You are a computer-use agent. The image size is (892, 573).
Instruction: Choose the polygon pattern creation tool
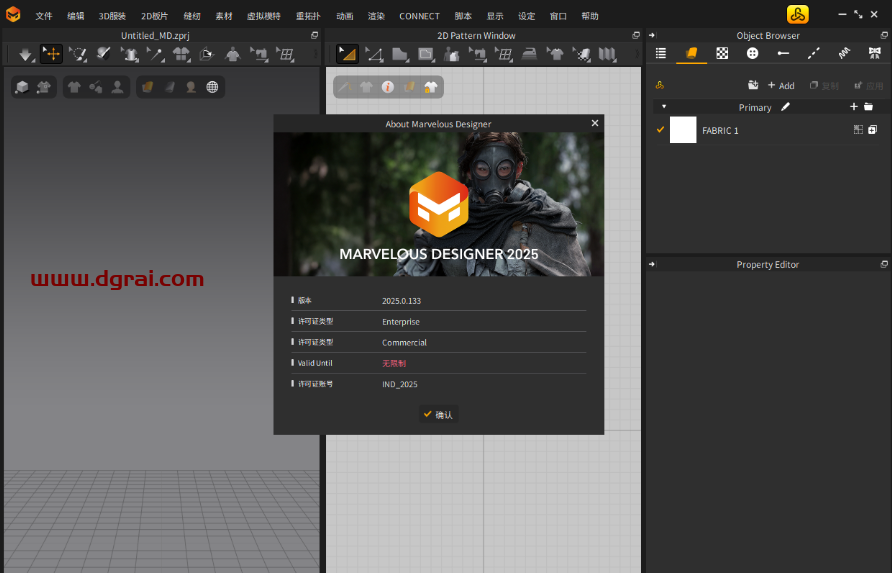400,54
